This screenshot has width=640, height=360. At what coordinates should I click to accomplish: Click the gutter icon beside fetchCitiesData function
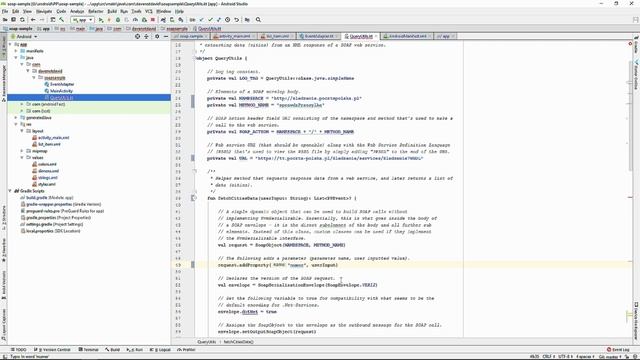pyautogui.click(x=194, y=198)
